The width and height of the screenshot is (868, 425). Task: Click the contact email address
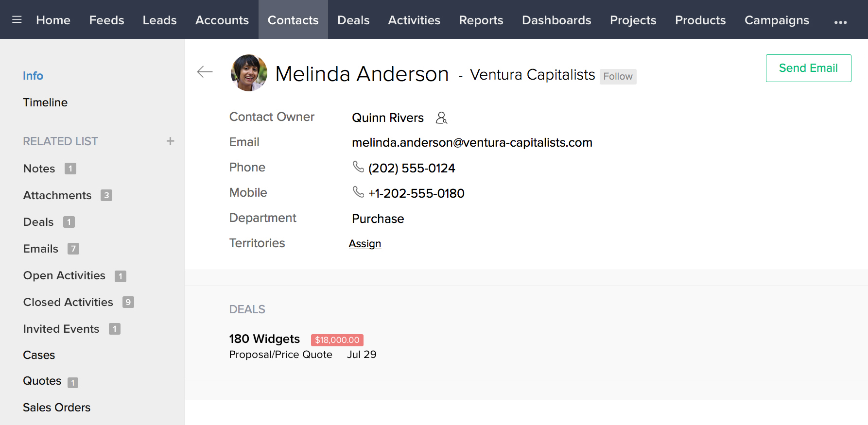click(472, 143)
